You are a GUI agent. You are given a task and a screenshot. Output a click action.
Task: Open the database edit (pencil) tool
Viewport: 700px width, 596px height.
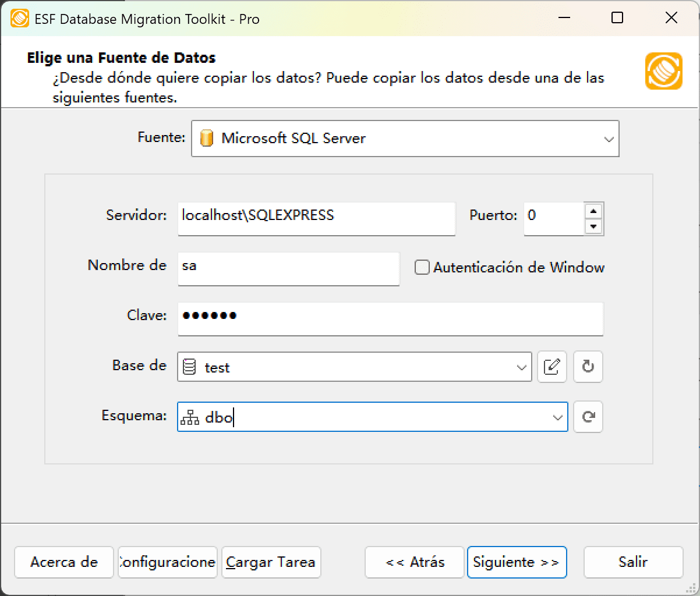point(551,367)
